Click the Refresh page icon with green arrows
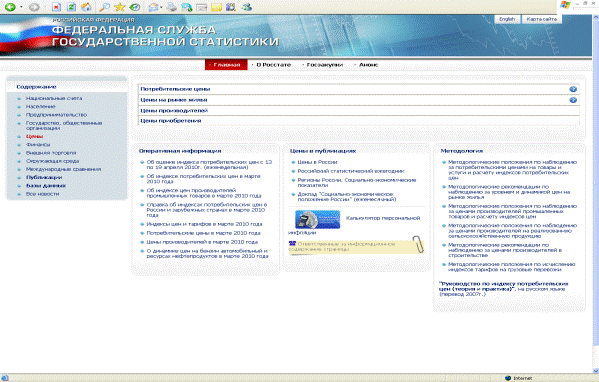 coord(71,6)
